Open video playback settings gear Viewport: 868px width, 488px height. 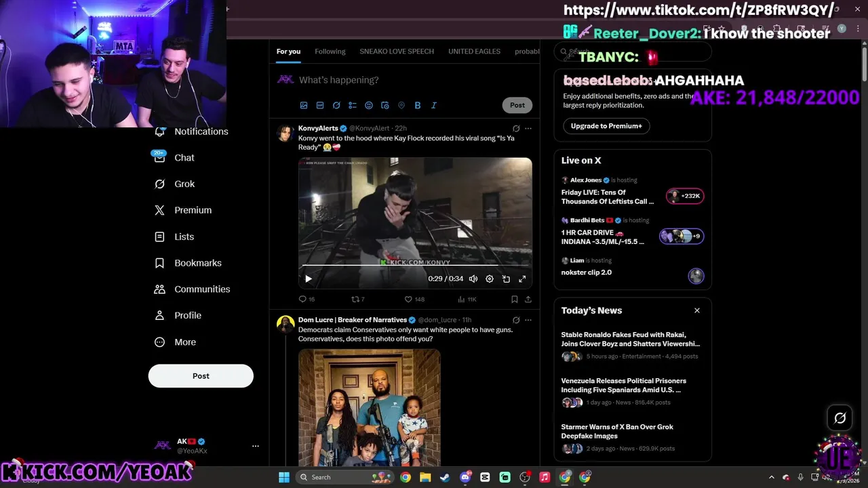point(490,279)
